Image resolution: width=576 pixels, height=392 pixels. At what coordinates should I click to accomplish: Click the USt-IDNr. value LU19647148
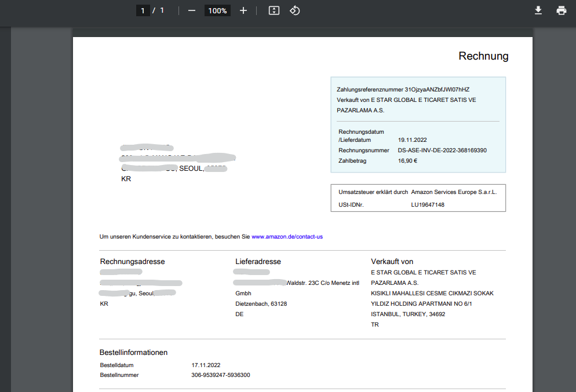pos(428,205)
